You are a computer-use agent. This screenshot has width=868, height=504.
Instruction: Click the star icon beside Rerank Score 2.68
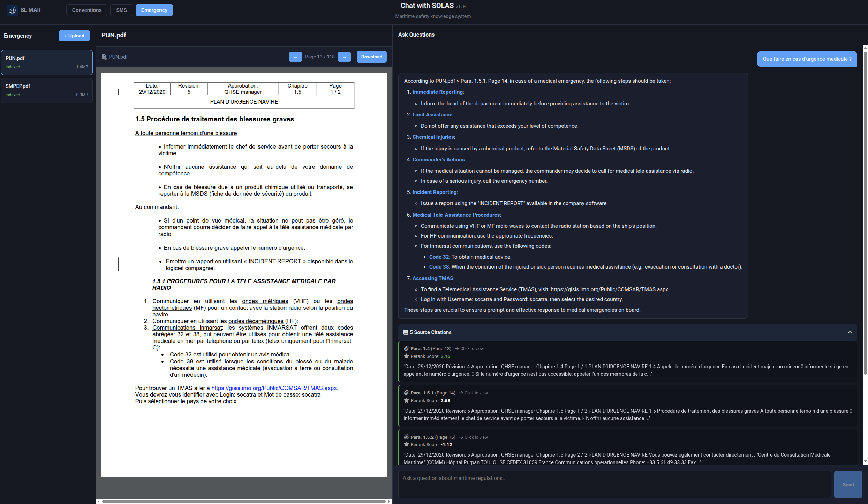pos(406,400)
